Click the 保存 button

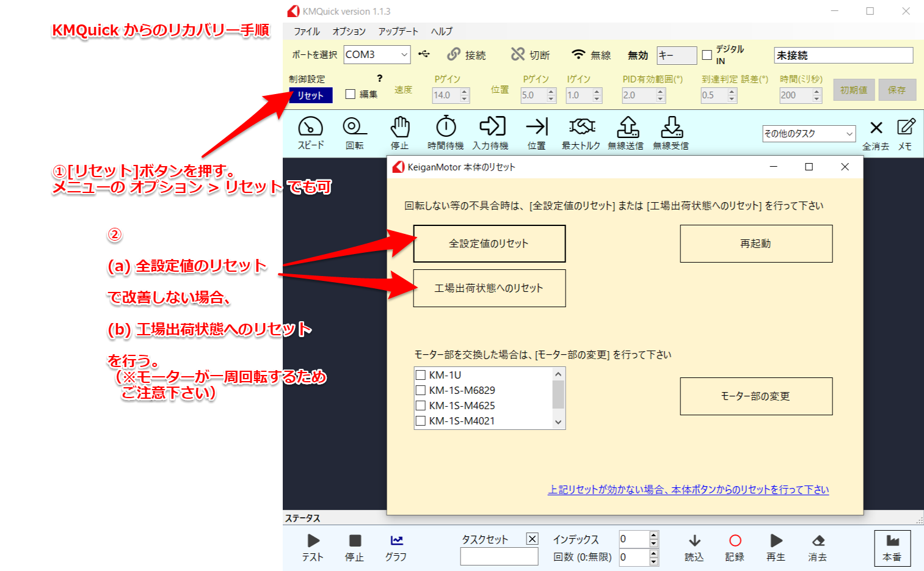(897, 90)
